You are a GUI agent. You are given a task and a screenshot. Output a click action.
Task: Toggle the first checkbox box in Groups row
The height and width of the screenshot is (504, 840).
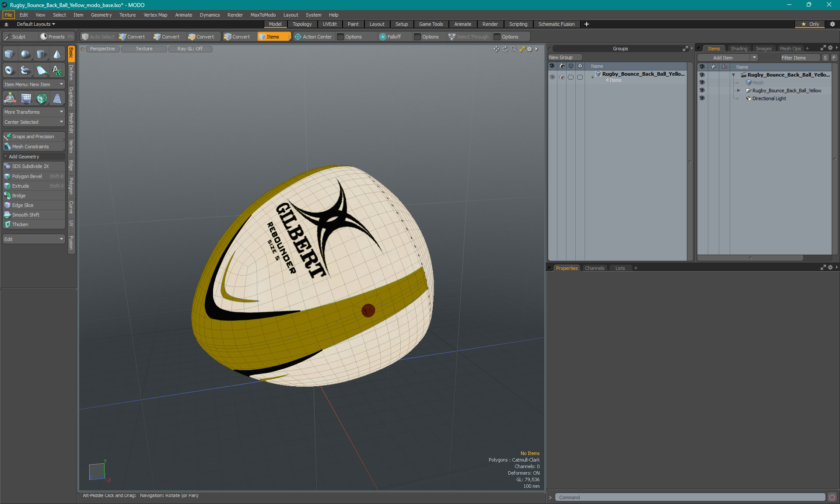coord(570,77)
